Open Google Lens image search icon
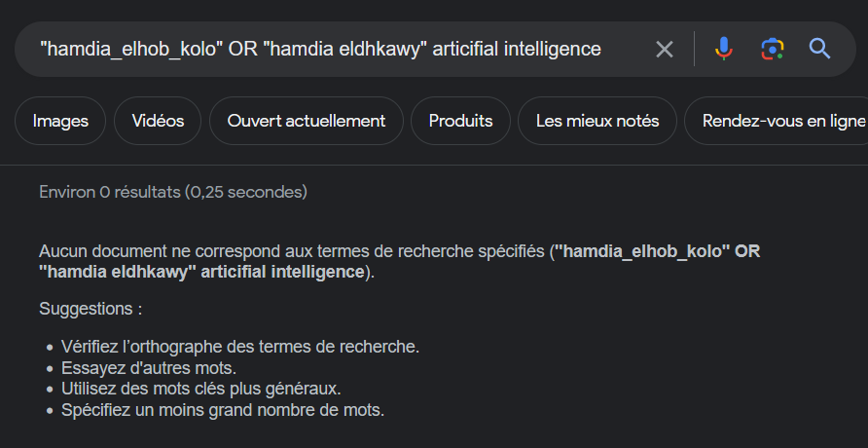Screen dimensions: 868x448 (772, 49)
